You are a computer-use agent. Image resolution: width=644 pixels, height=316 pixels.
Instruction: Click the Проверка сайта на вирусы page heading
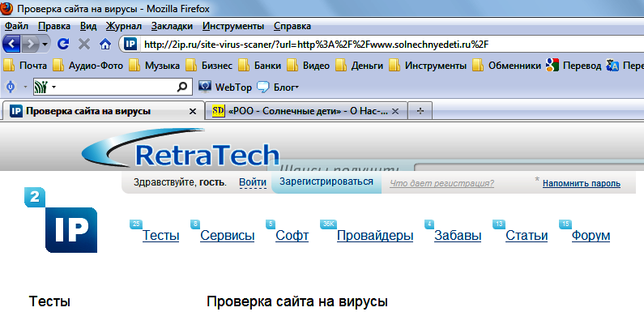[x=297, y=302]
